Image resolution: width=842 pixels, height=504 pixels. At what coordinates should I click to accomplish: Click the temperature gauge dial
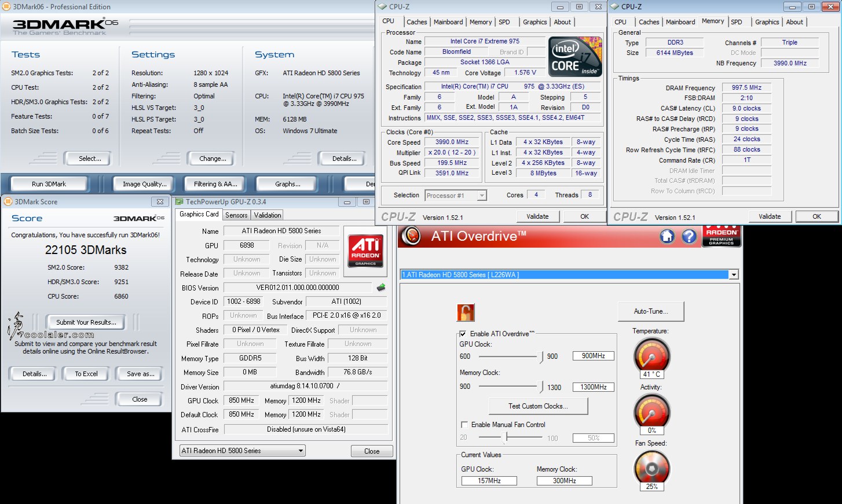click(652, 354)
